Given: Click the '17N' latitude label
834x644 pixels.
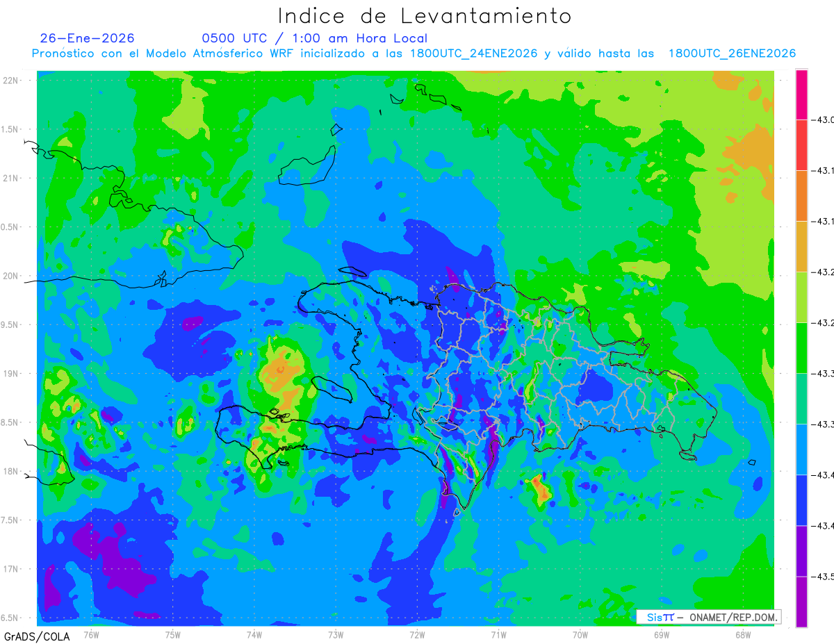Looking at the screenshot, I should coord(11,569).
